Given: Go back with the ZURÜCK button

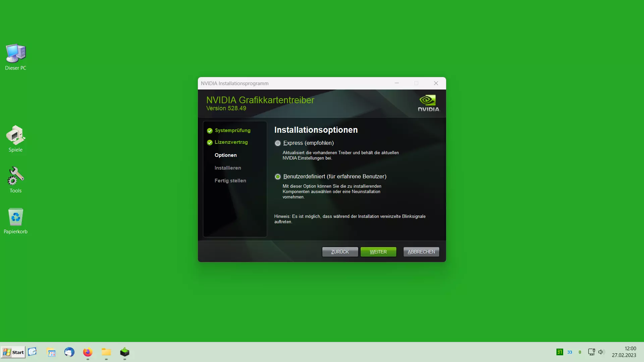Looking at the screenshot, I should coord(340,252).
